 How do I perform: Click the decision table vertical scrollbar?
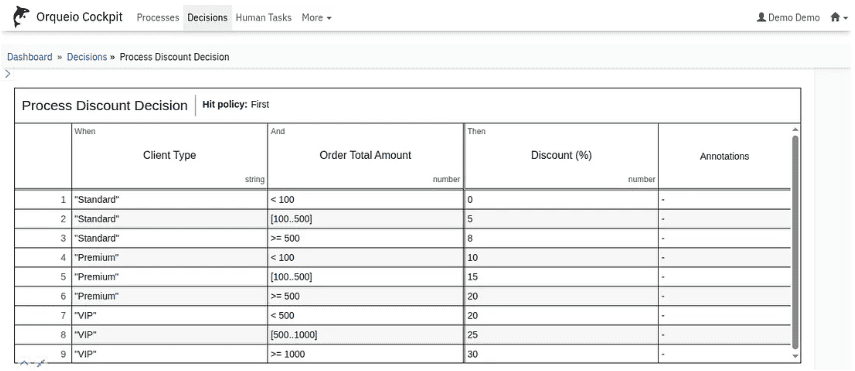click(x=795, y=243)
